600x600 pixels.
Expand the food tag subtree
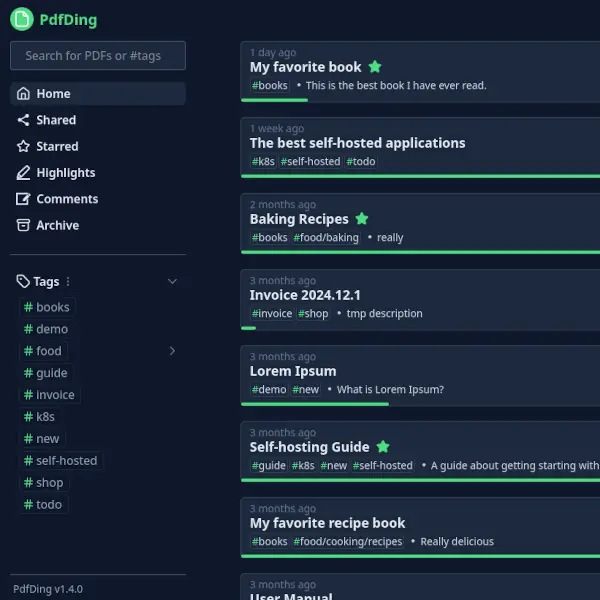[x=172, y=351]
